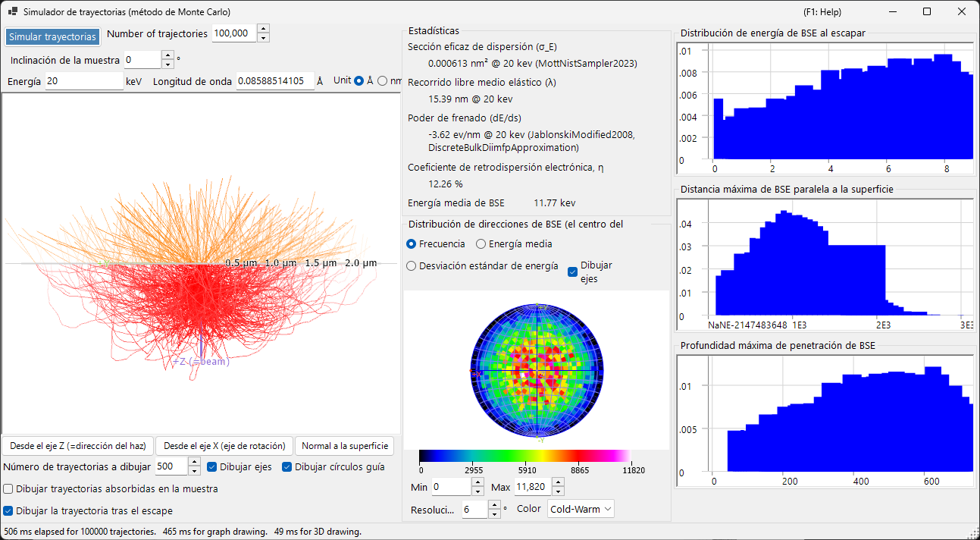This screenshot has width=980, height=540.
Task: Click the Max value field
Action: tap(532, 487)
